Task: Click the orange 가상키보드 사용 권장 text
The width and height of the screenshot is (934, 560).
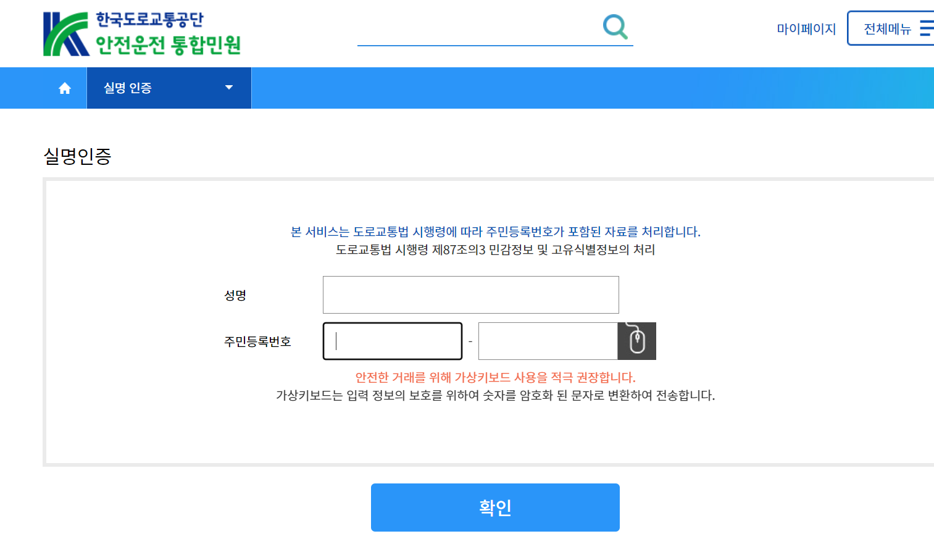Action: point(496,377)
